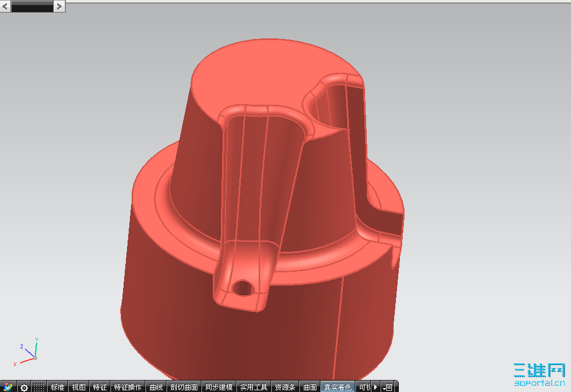Open the 同步建模 tab

(x=219, y=387)
